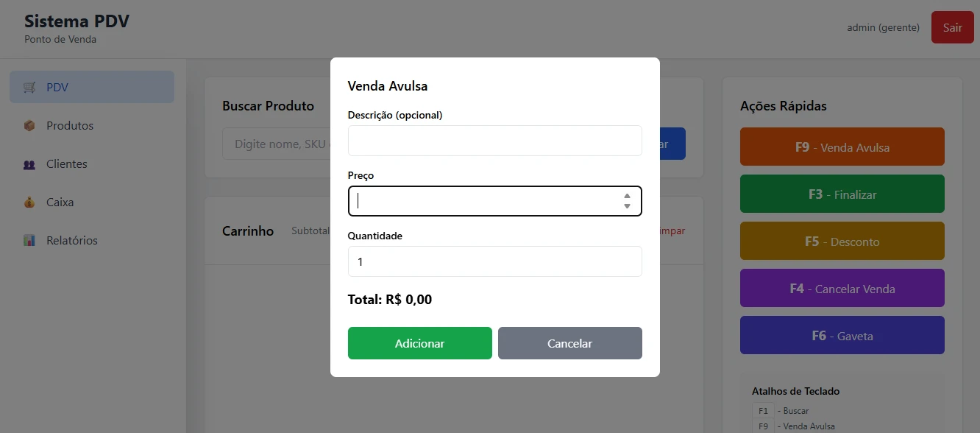The height and width of the screenshot is (433, 980).
Task: Click the red Sair button
Action: click(x=952, y=27)
